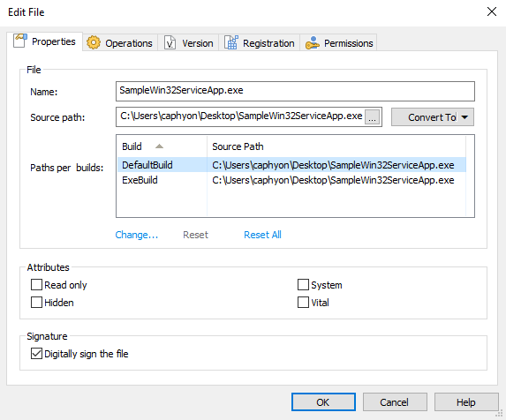Viewport: 506px width, 420px height.
Task: Click the Version document icon
Action: [x=170, y=42]
